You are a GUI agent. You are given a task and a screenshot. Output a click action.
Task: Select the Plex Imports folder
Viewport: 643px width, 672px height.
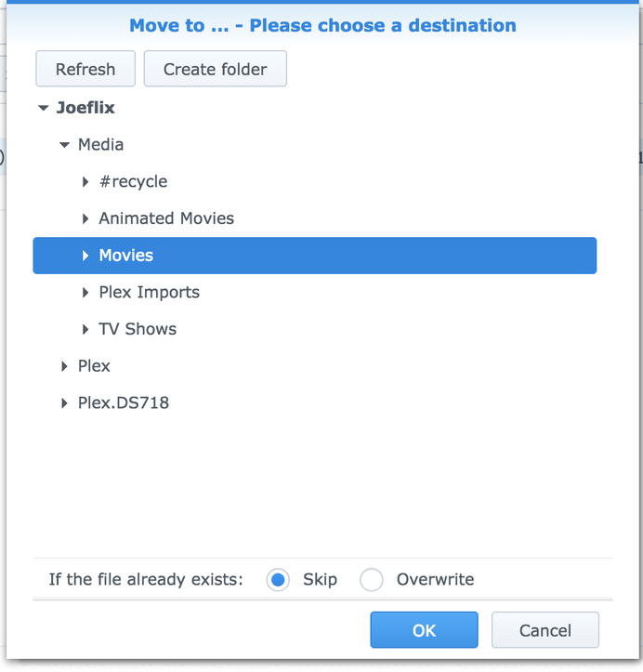point(149,293)
